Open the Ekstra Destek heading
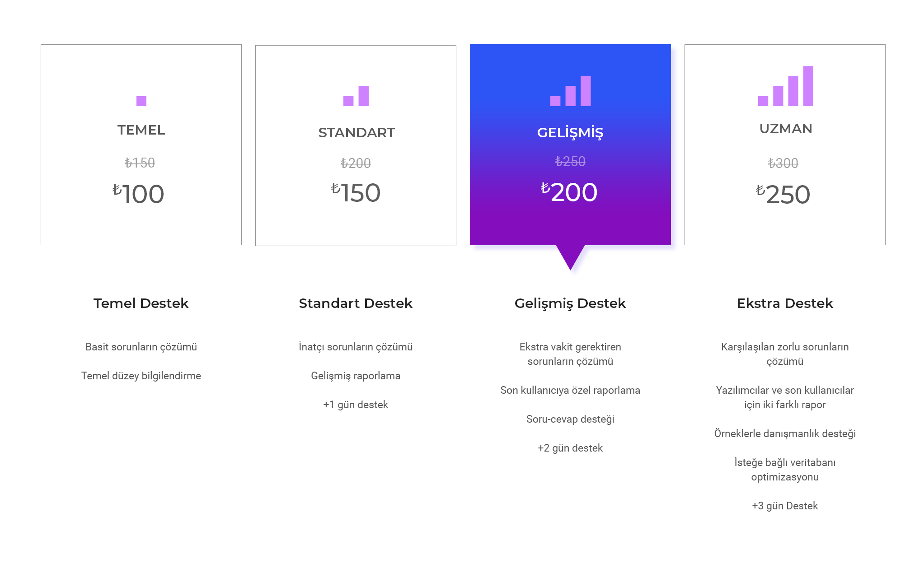This screenshot has width=924, height=564. click(785, 303)
